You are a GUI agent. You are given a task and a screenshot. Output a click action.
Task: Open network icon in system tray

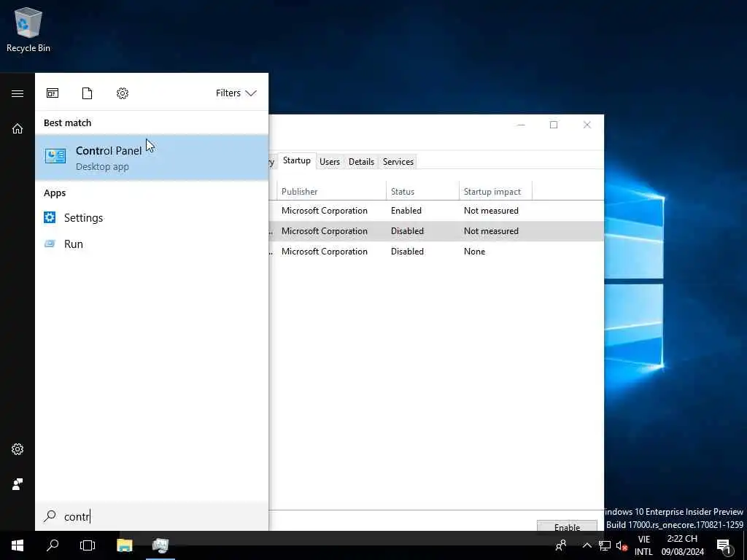tap(605, 545)
